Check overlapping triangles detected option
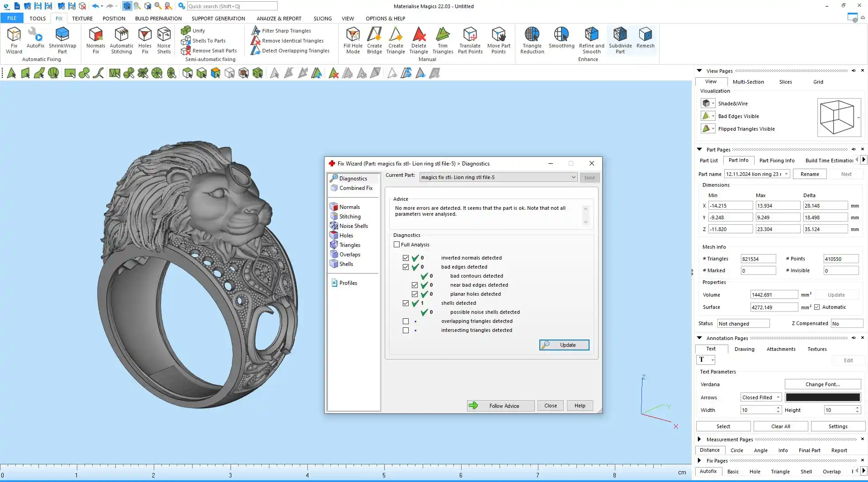The width and height of the screenshot is (868, 482). tap(406, 321)
